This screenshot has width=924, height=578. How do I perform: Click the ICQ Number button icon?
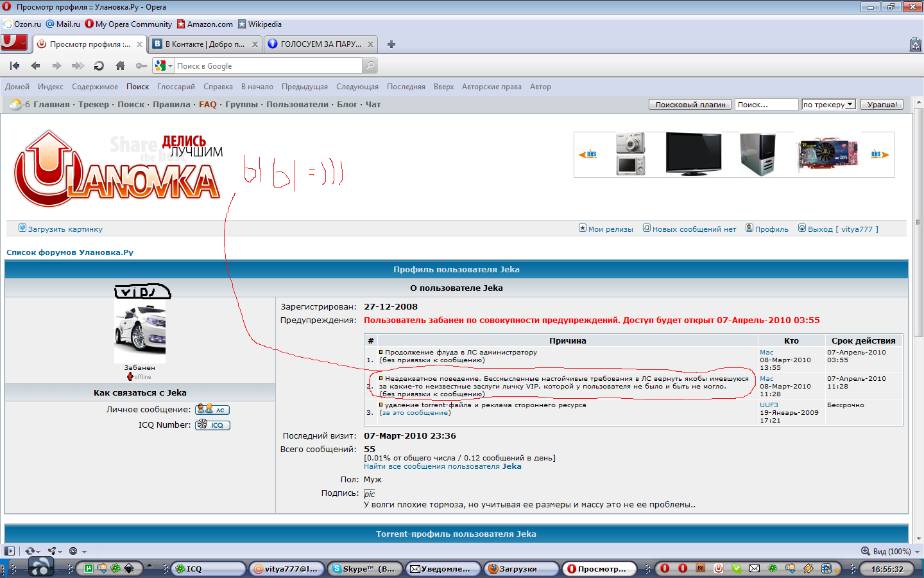click(212, 425)
